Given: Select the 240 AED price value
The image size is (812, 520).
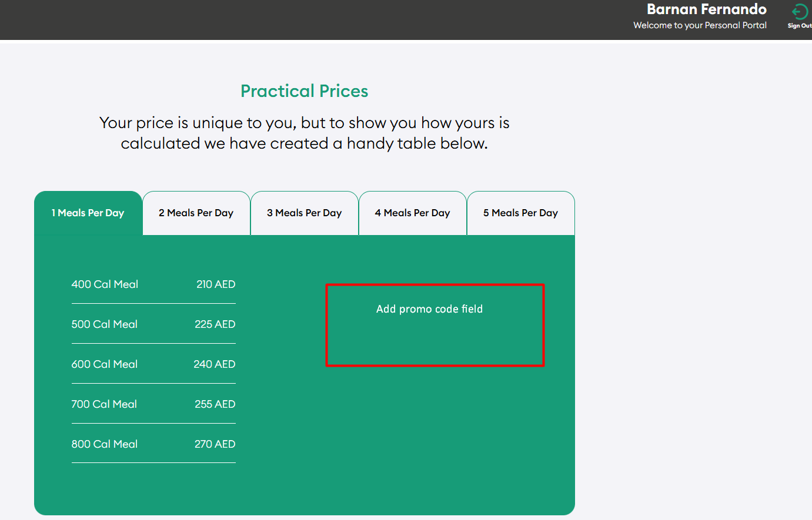Looking at the screenshot, I should [x=215, y=364].
